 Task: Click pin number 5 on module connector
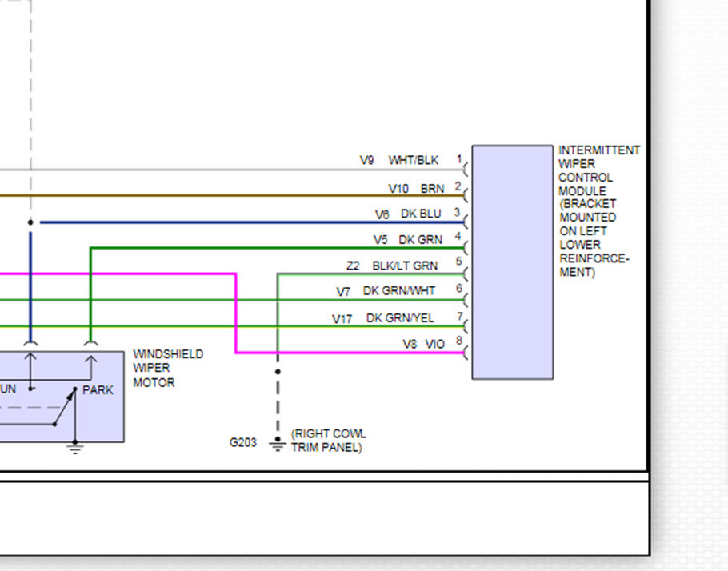(x=458, y=262)
